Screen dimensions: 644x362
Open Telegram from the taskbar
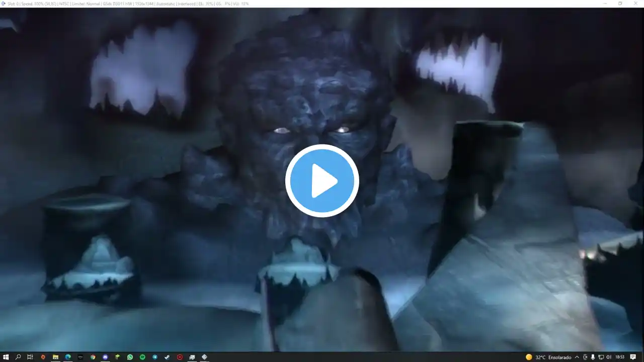pyautogui.click(x=154, y=357)
